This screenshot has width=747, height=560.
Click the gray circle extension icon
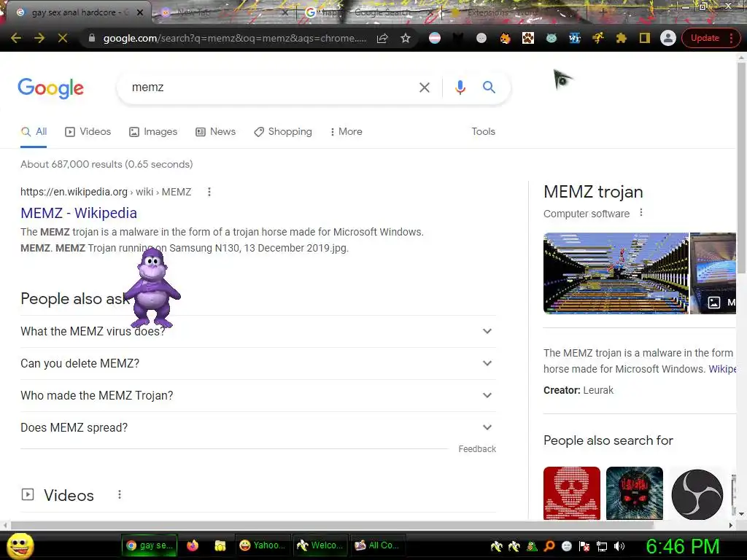[x=481, y=38]
